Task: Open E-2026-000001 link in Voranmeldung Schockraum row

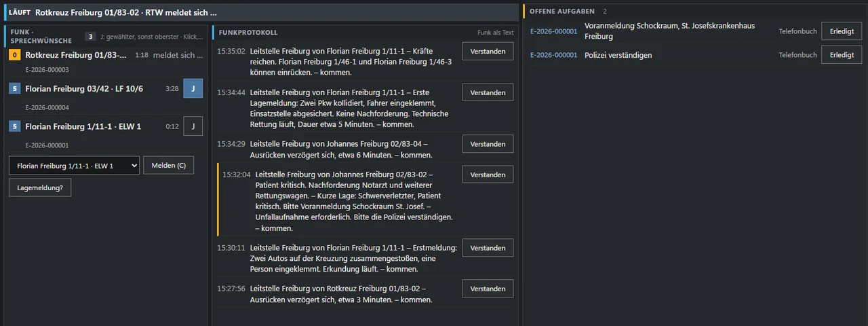Action: pos(553,31)
